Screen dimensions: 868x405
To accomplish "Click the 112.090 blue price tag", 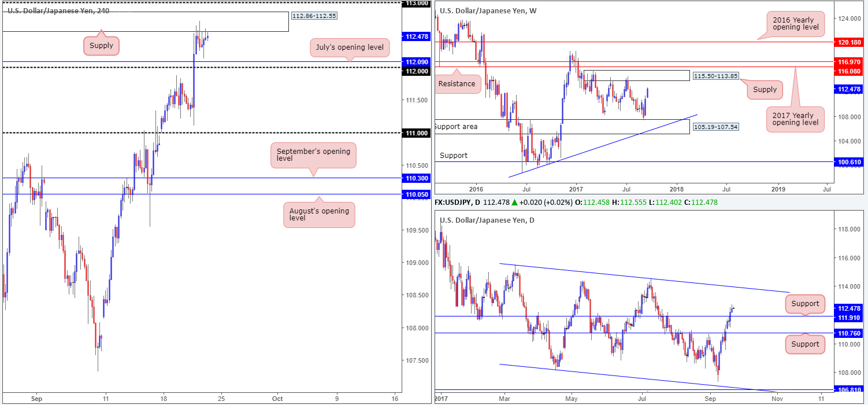I will [417, 61].
